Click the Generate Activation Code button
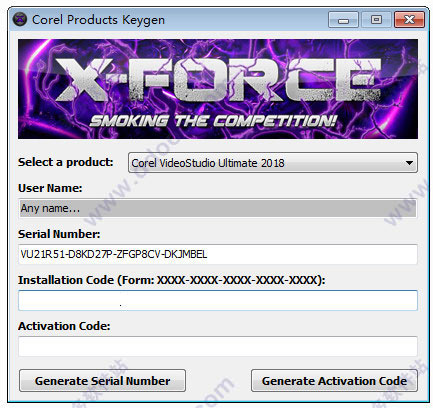 tap(334, 380)
